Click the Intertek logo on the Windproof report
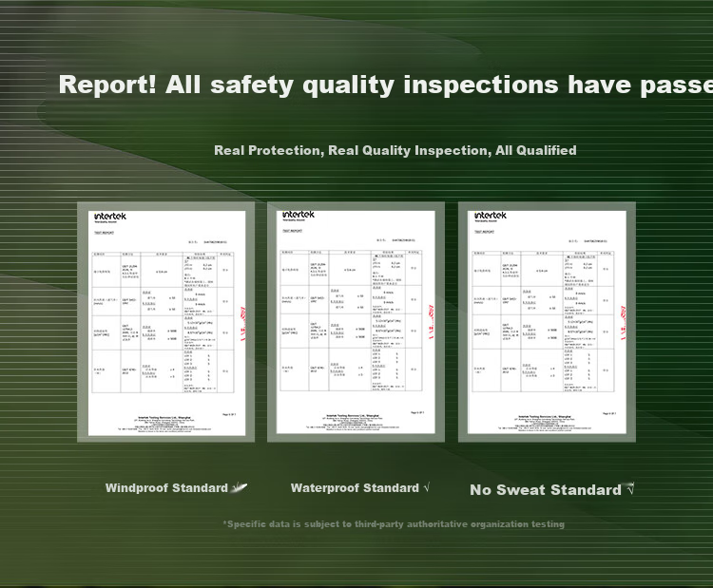The height and width of the screenshot is (588, 713). [110, 217]
